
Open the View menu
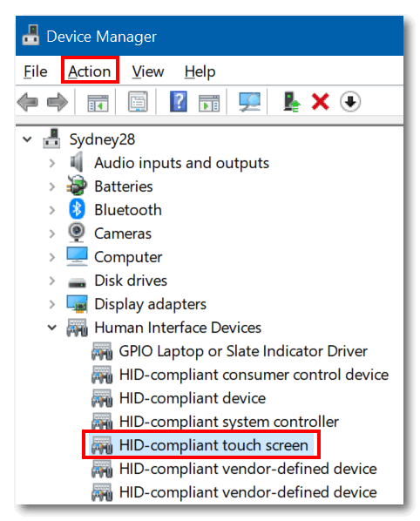tap(148, 71)
